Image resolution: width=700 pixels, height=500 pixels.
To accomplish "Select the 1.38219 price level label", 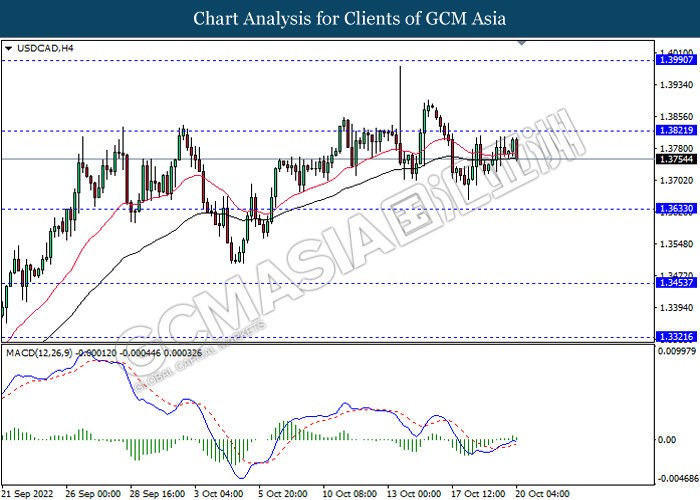I will 676,130.
